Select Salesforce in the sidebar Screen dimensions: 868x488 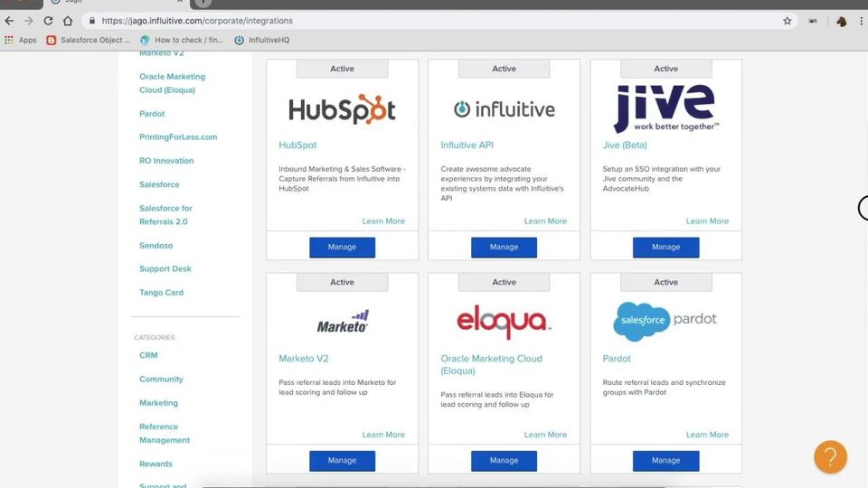click(x=159, y=184)
